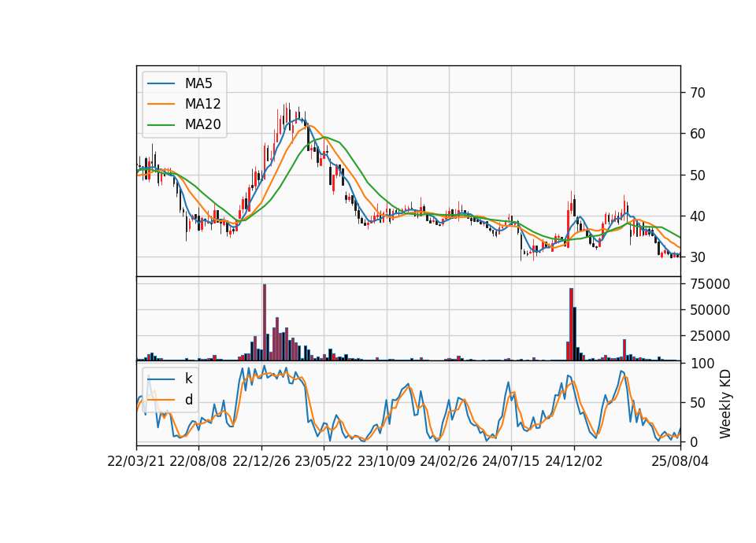The image size is (756, 543).
Task: Click the 24/12/02 date tick label
Action: [x=574, y=461]
